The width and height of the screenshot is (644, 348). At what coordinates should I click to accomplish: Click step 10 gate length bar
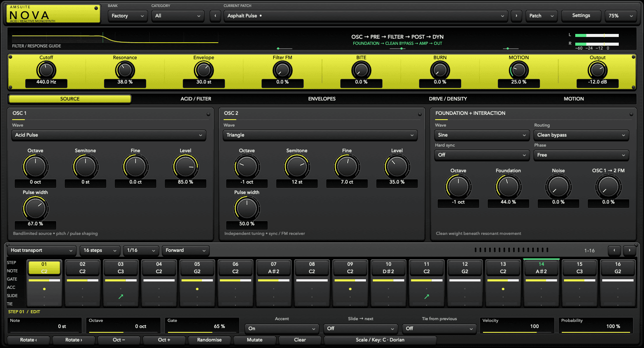pyautogui.click(x=389, y=281)
